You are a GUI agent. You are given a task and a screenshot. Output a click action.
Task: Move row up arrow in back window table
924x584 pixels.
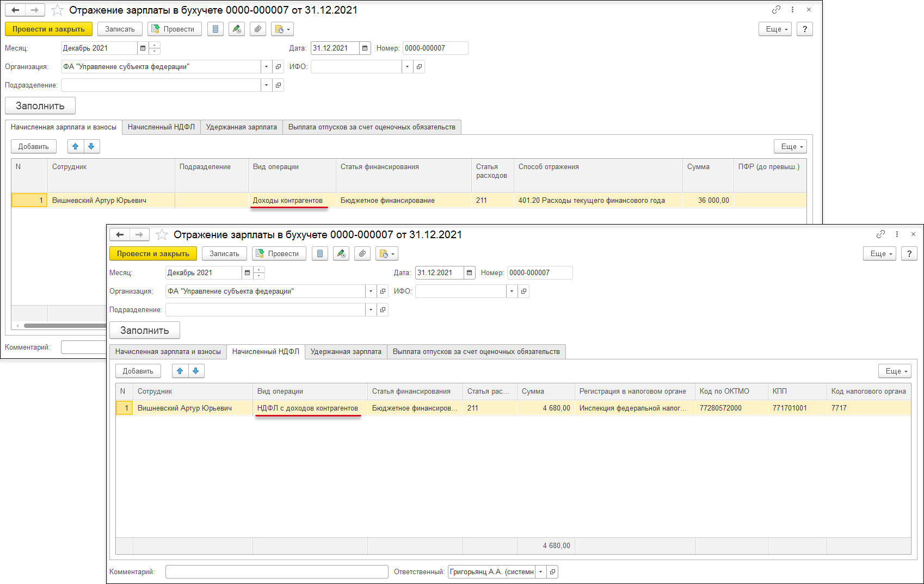click(x=76, y=146)
